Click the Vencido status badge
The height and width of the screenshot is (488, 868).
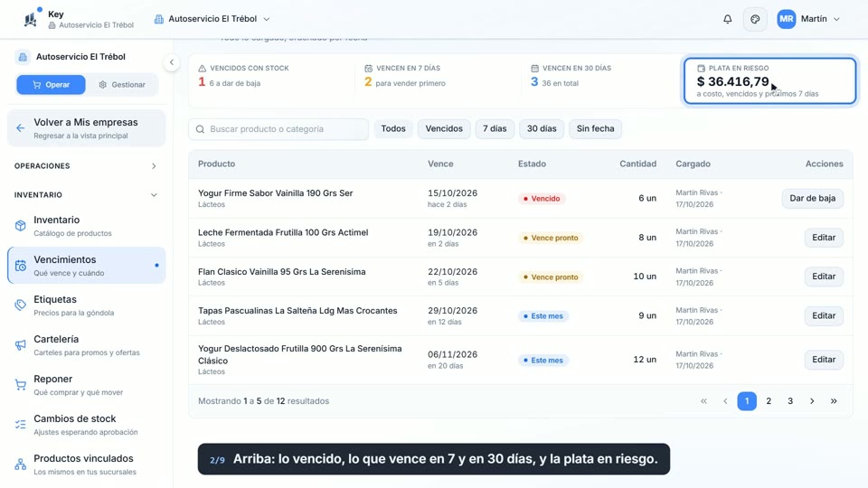point(542,198)
